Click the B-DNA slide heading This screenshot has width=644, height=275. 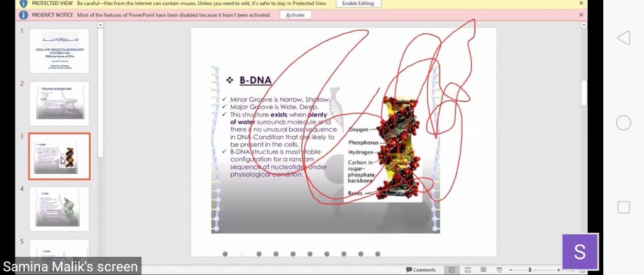pos(255,80)
